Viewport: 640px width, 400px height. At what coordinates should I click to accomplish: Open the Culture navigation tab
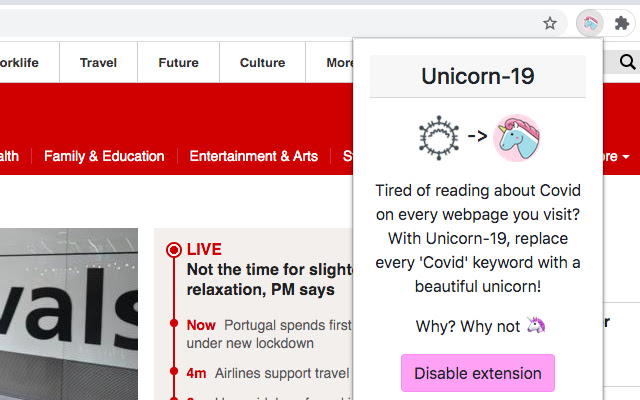[262, 62]
